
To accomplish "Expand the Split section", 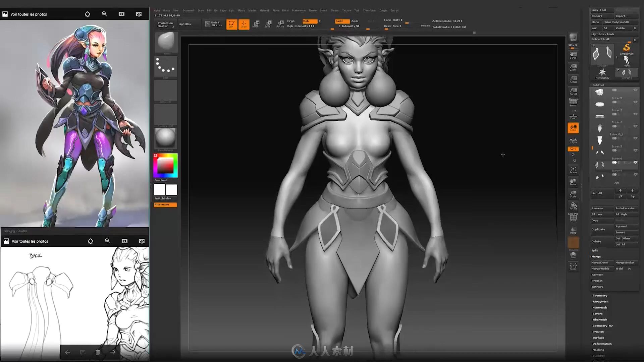I will pos(595,250).
